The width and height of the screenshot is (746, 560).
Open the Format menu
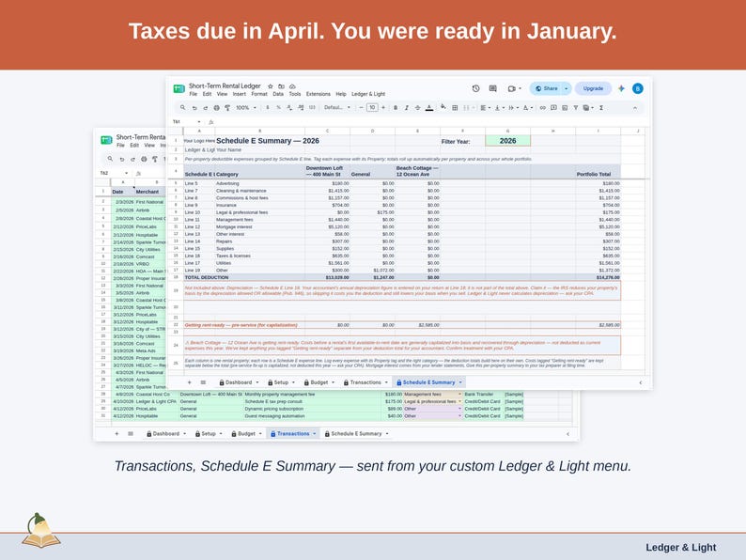259,94
